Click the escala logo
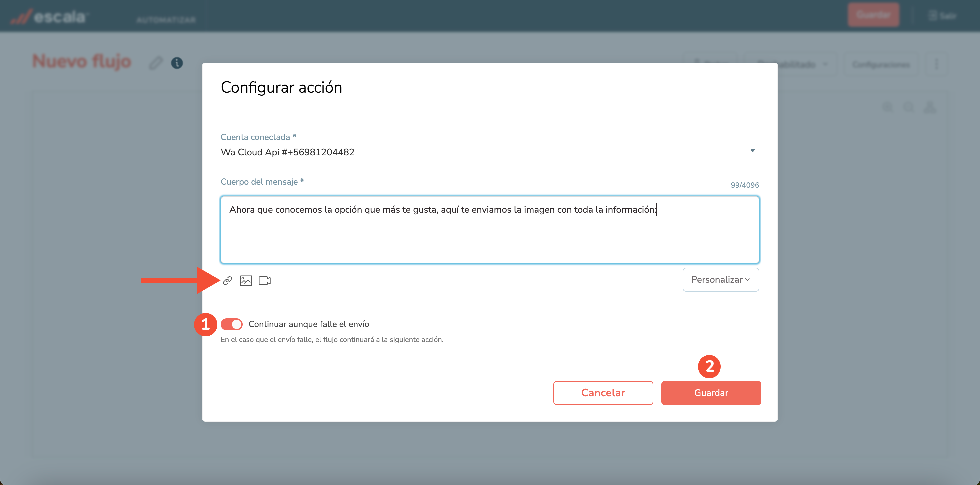 click(49, 16)
